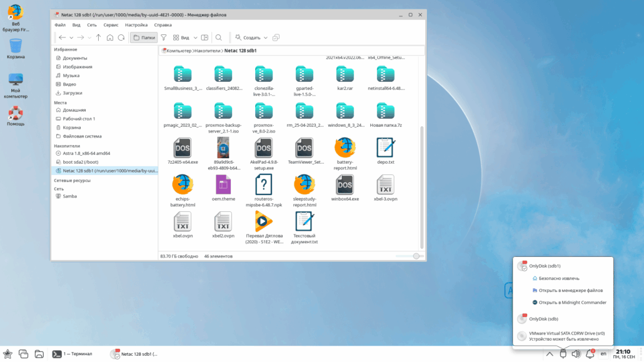Toggle the filter funnel on the toolbar
The image size is (644, 362).
pos(163,38)
